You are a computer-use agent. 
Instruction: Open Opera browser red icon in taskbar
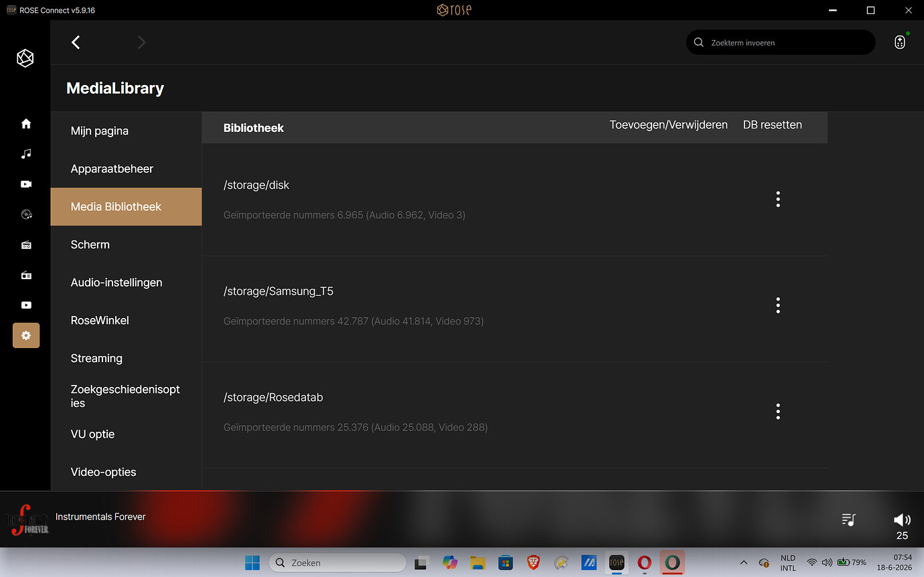644,563
